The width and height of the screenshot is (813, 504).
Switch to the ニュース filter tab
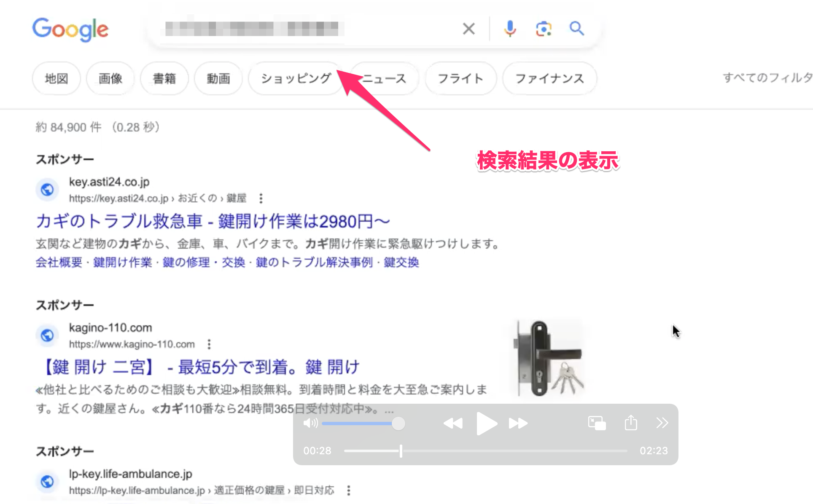tap(384, 78)
